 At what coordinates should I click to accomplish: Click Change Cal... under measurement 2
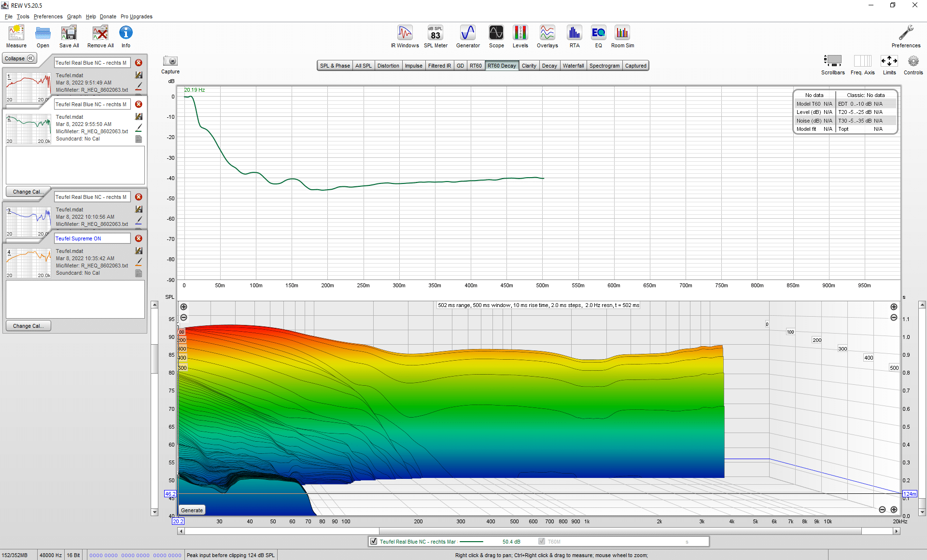point(28,192)
